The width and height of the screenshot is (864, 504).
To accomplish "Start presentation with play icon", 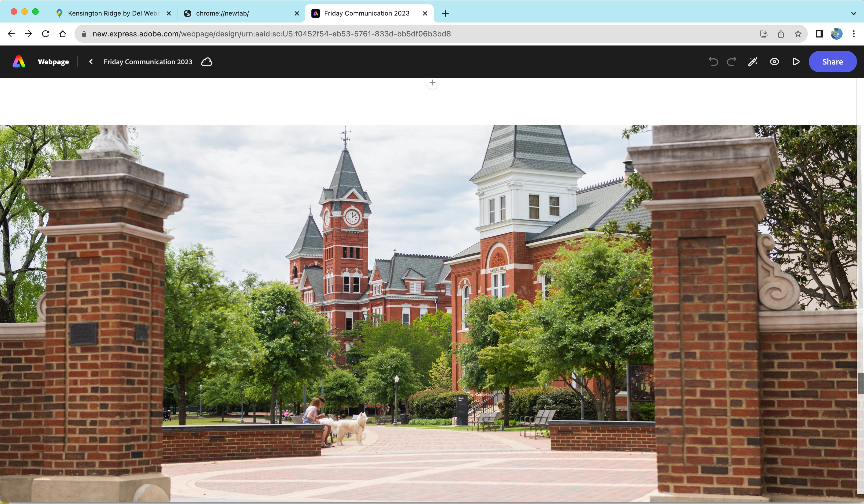I will pyautogui.click(x=796, y=62).
